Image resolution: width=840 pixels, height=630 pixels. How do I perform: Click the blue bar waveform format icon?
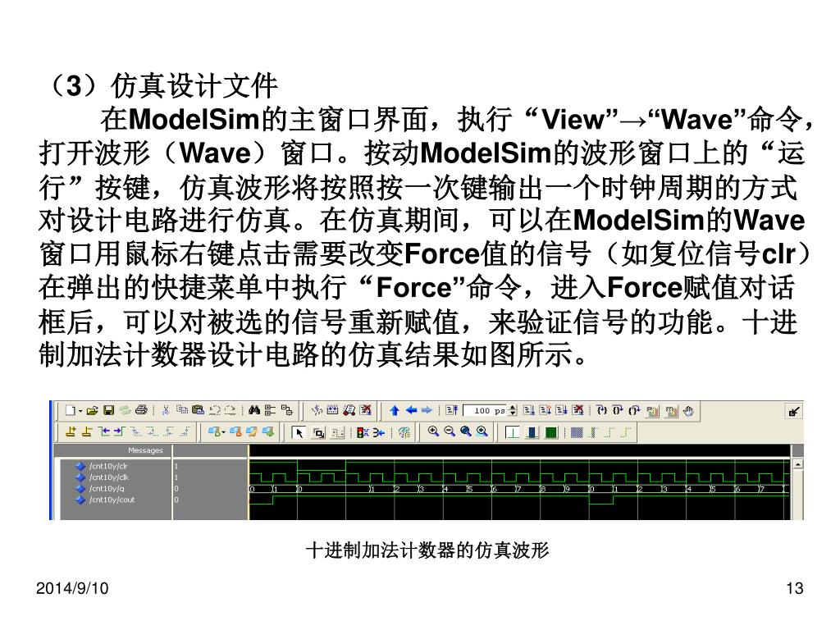pos(532,431)
